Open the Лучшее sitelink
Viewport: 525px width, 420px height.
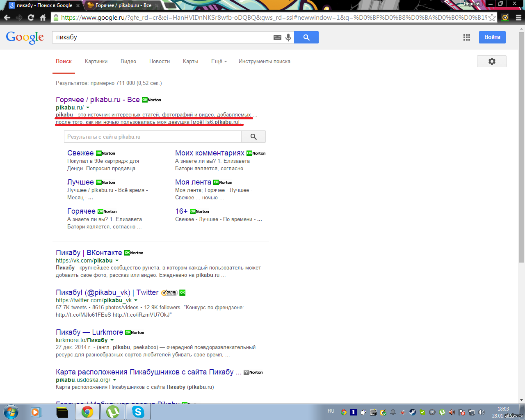[x=80, y=182]
